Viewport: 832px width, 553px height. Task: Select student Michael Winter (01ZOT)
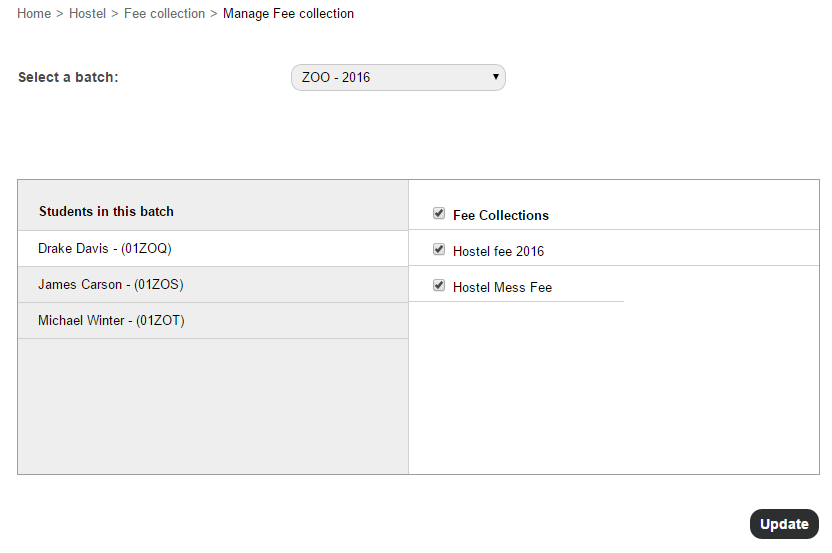(213, 321)
